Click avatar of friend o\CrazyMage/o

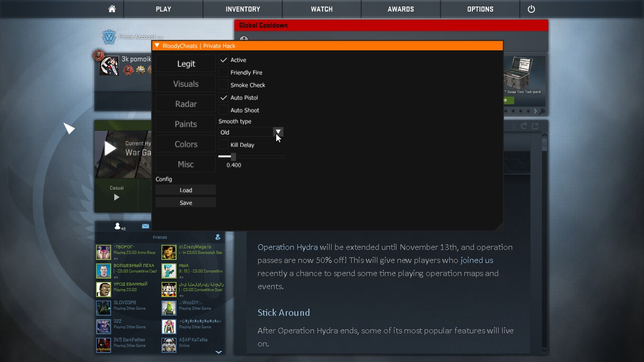pyautogui.click(x=169, y=252)
